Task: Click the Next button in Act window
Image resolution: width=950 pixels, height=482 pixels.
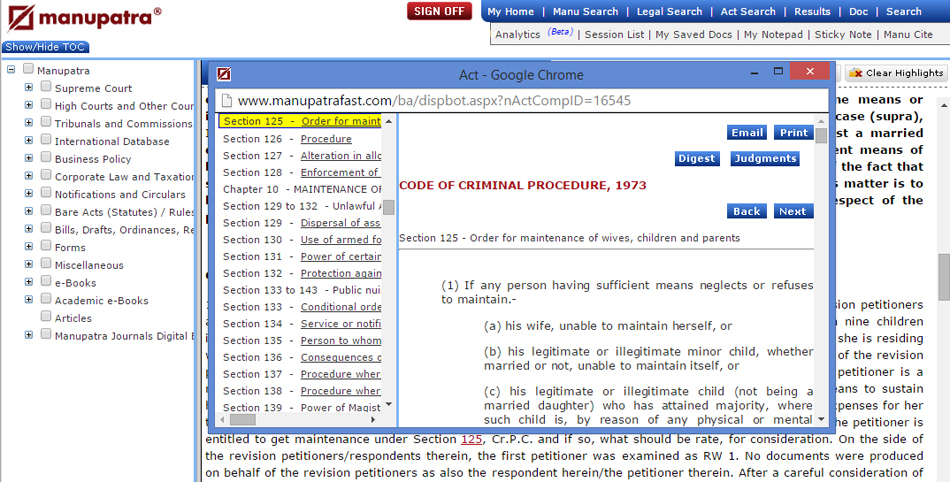Action: point(792,211)
